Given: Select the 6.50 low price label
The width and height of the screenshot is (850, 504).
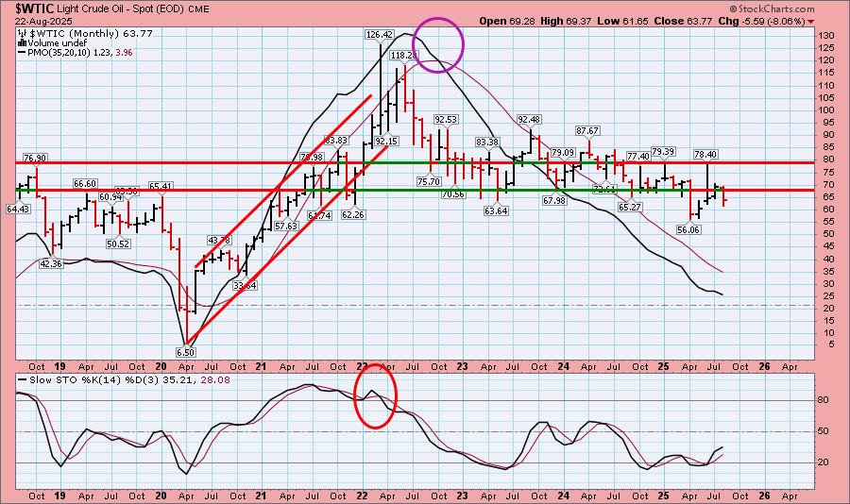Looking at the screenshot, I should point(185,351).
